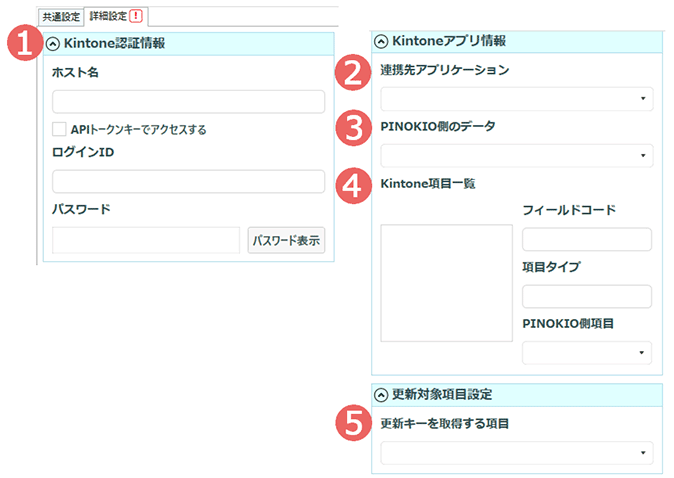674x478 pixels.
Task: Collapse the Kintone認証情報 section
Action: [52, 43]
